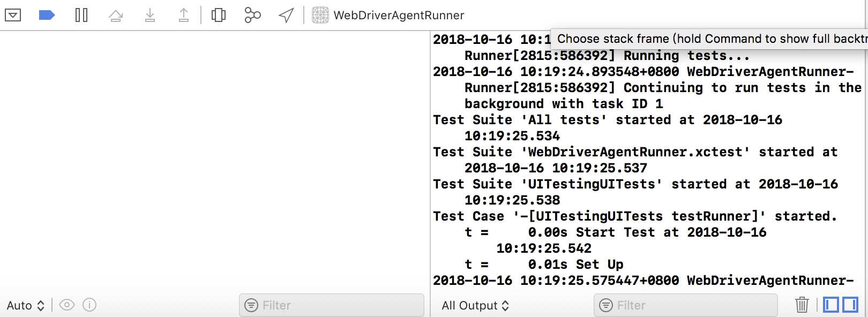The image size is (868, 317).
Task: Click 'Continuing to run tests in the' line
Action: tap(663, 88)
